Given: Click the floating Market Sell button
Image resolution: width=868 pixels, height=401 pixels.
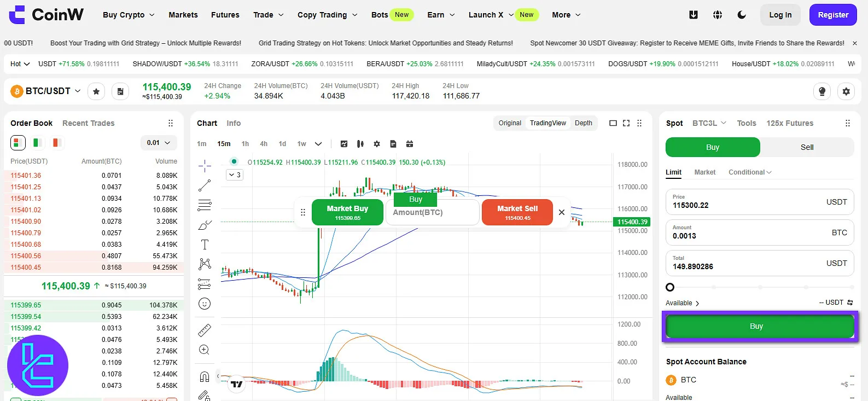Looking at the screenshot, I should (x=517, y=212).
